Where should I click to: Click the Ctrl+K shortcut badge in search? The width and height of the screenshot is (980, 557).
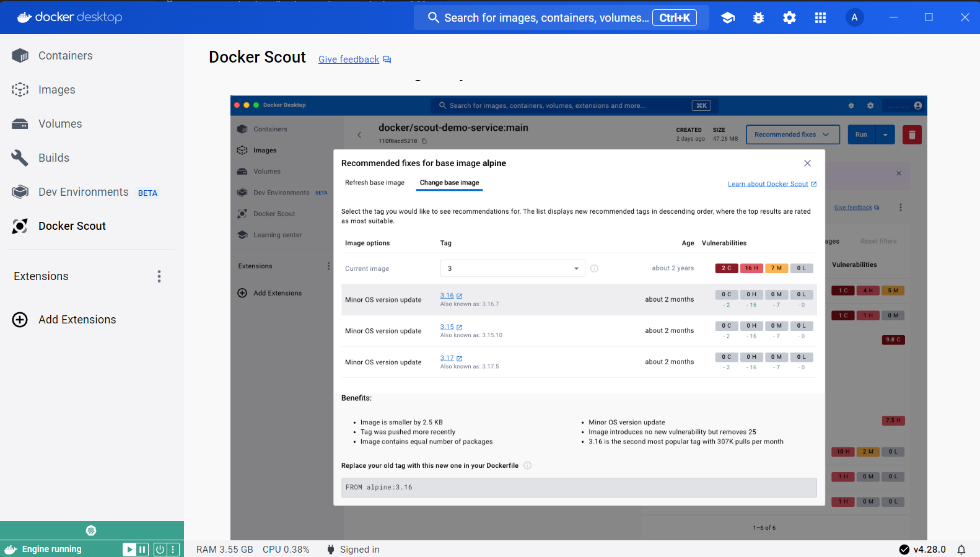tap(675, 18)
